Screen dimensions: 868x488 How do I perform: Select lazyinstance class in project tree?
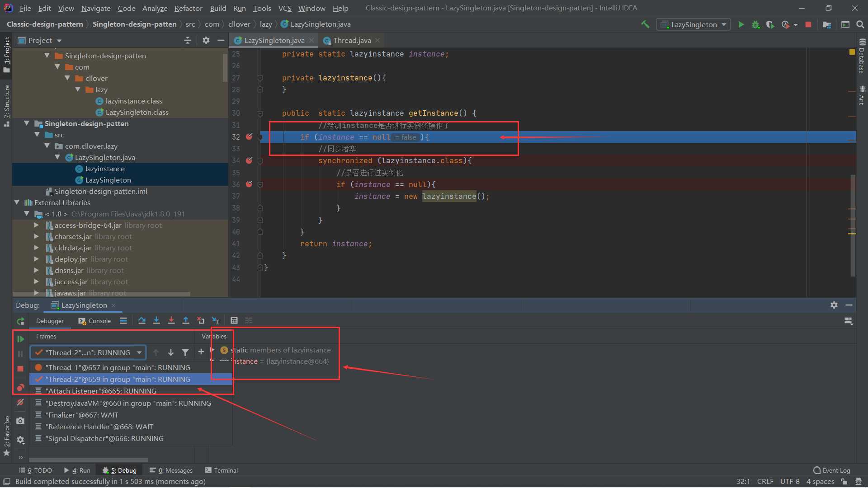105,169
